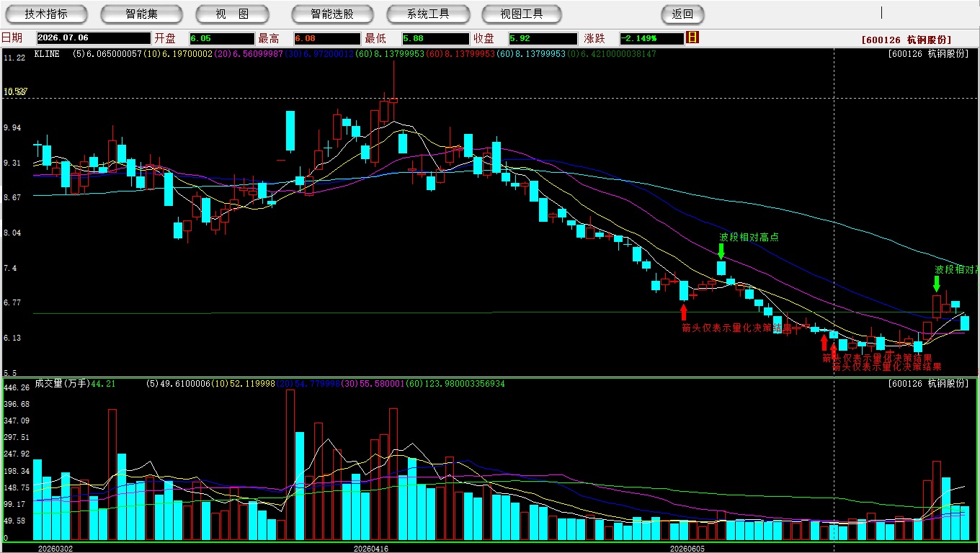Click the red [600126 杭钢股份] header label
980x553 pixels.
pos(906,40)
